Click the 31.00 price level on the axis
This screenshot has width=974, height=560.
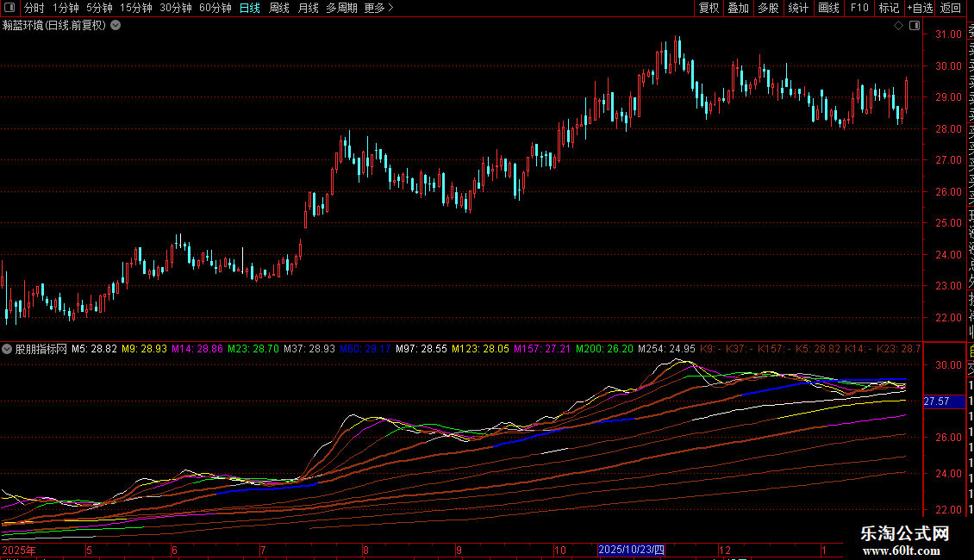click(948, 34)
